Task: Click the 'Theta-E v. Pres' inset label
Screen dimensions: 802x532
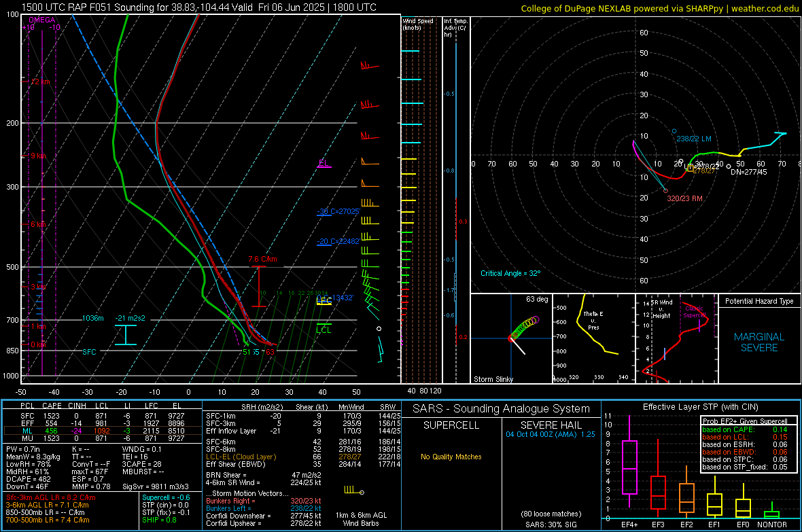Action: (x=593, y=320)
